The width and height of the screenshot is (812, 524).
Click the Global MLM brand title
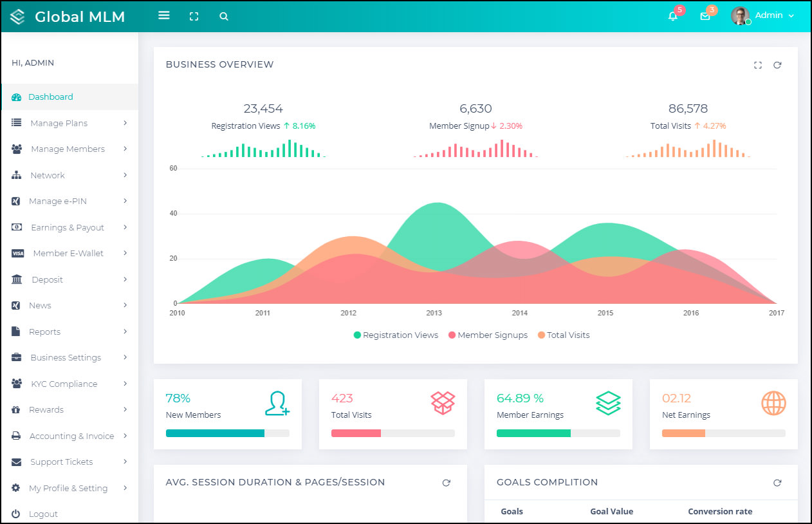80,17
